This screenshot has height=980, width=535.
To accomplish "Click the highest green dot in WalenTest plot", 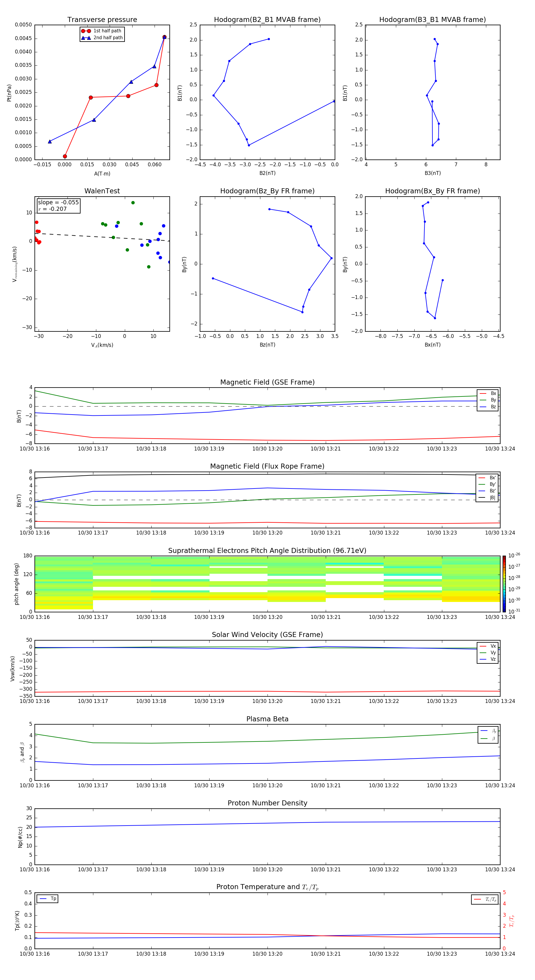I will (x=133, y=203).
